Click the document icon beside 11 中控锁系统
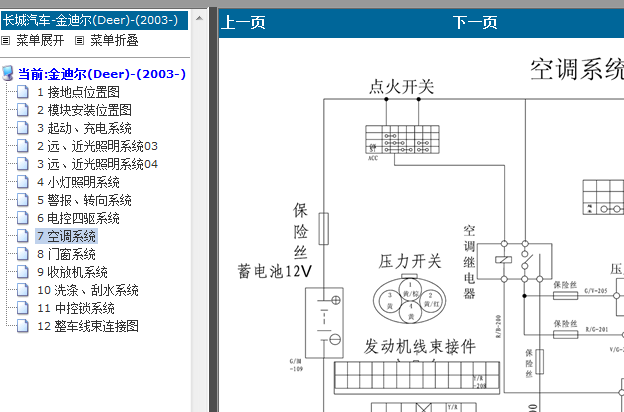The image size is (624, 412). (23, 308)
